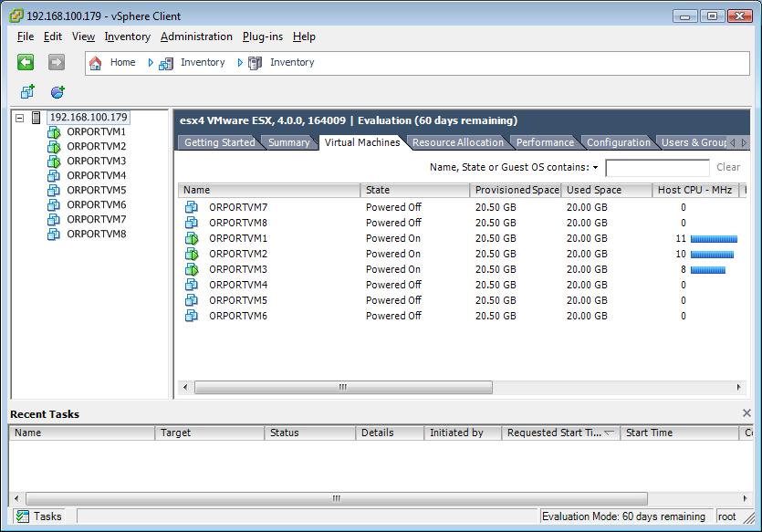
Task: Switch to the Performance tab
Action: (x=545, y=142)
